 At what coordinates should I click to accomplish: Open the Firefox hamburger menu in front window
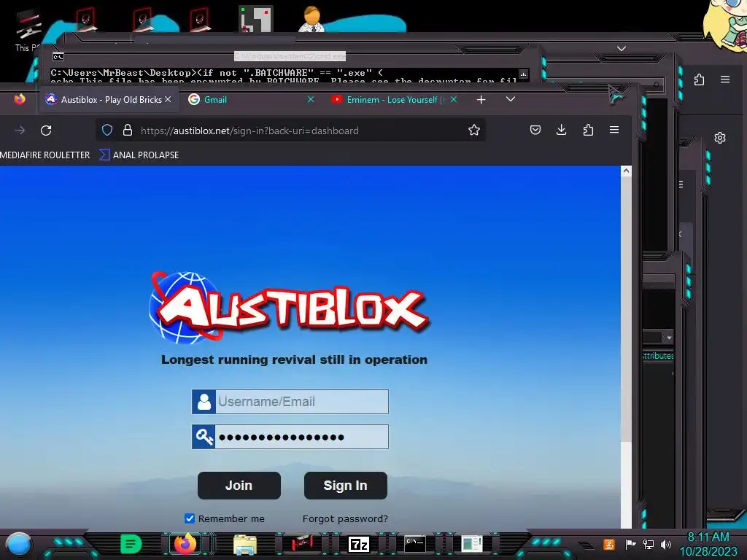click(614, 130)
